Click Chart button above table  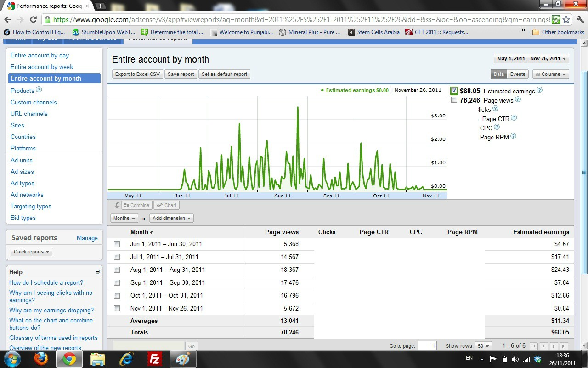tap(166, 205)
